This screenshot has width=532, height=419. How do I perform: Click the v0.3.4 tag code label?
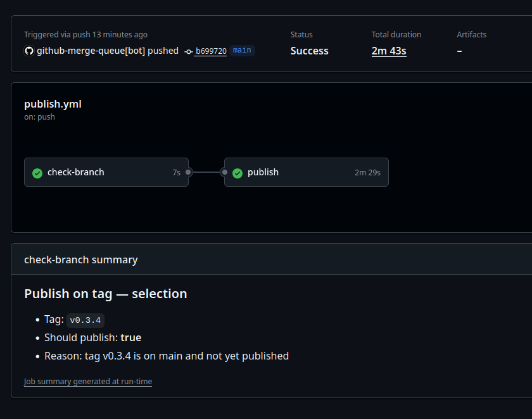coord(85,320)
